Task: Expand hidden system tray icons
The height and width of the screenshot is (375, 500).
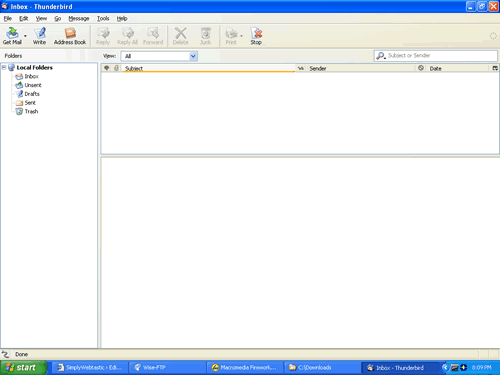Action: pyautogui.click(x=445, y=367)
